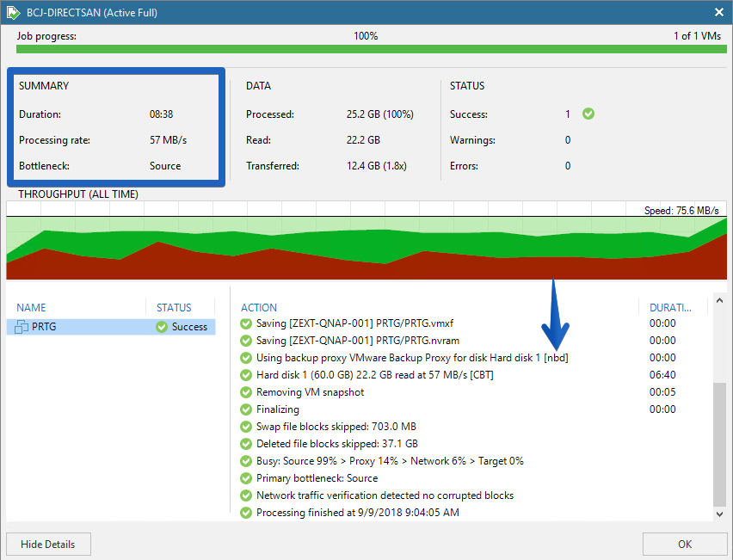Click 'Using backup proxy VMware Backup Proxy' entry
Viewport: 733px width, 560px height.
(412, 358)
